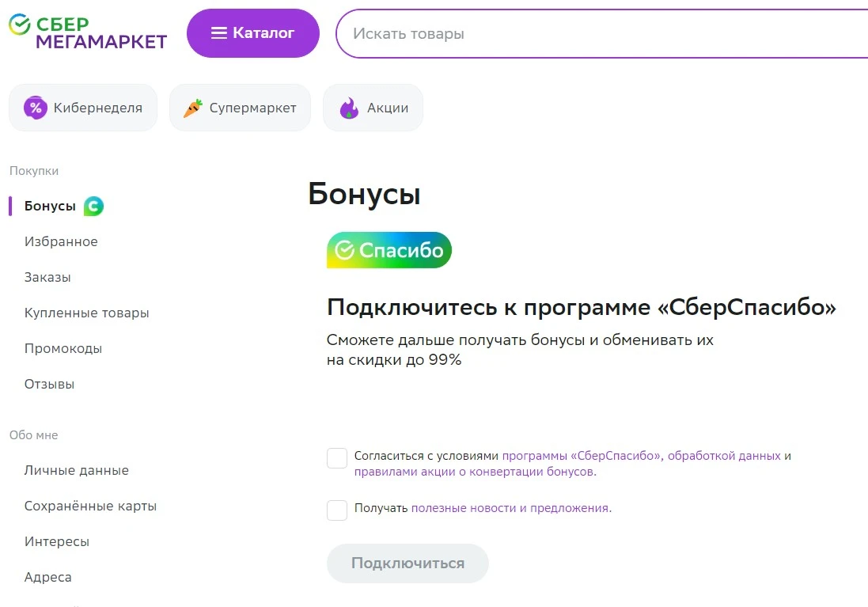Click the Sber Megamarket logo
This screenshot has height=607, width=868.
point(88,32)
